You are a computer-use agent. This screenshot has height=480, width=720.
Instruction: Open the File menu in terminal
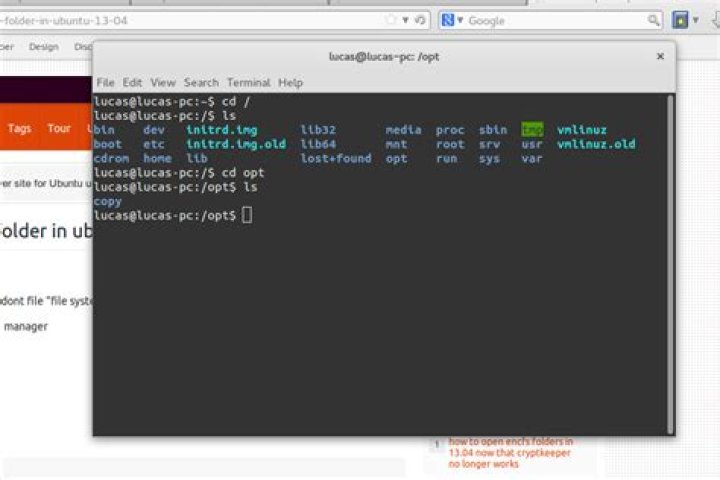pos(105,83)
